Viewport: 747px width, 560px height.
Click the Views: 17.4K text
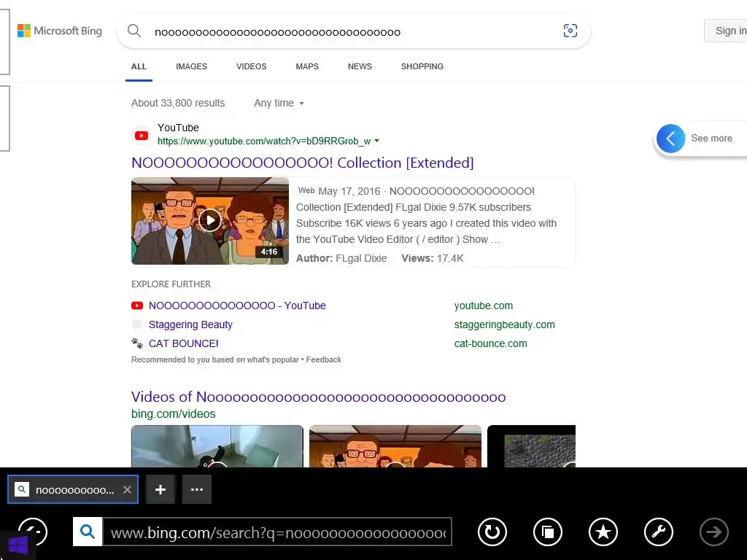pyautogui.click(x=432, y=258)
